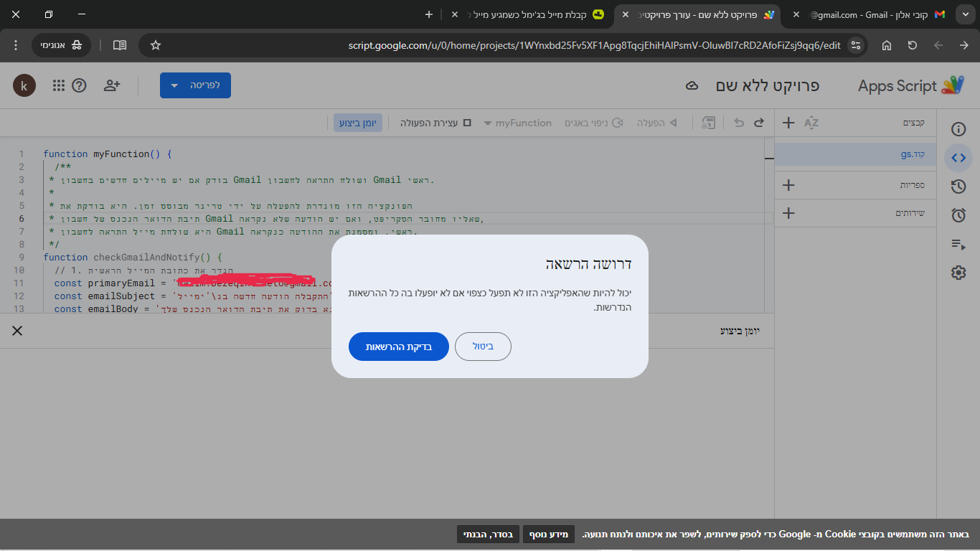Close the execution log panel
The image size is (980, 551).
click(x=17, y=331)
